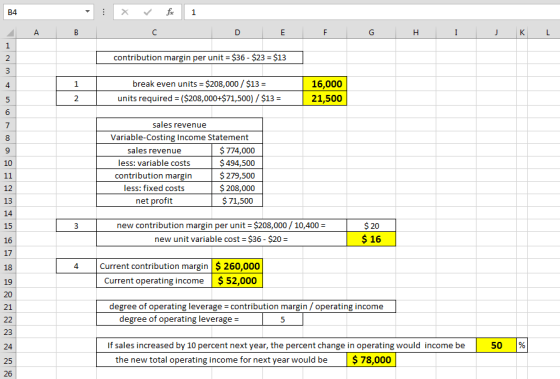Select yellow cell showing $ 78,000
The height and width of the screenshot is (379, 560).
pyautogui.click(x=371, y=360)
